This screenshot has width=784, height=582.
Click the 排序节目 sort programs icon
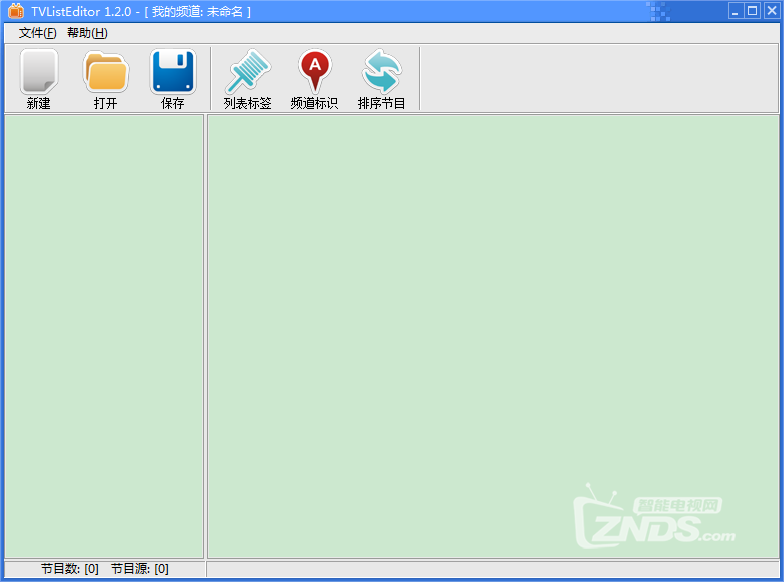pos(381,78)
